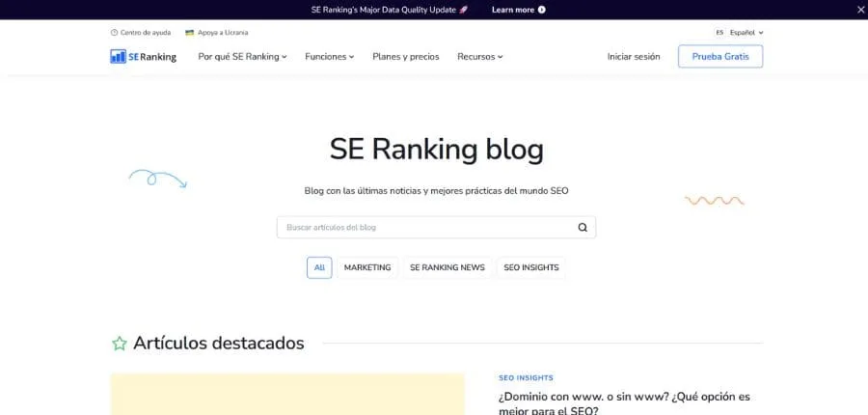Viewport: 868px width, 415px height.
Task: Click the Learn more arrow icon
Action: [x=541, y=10]
